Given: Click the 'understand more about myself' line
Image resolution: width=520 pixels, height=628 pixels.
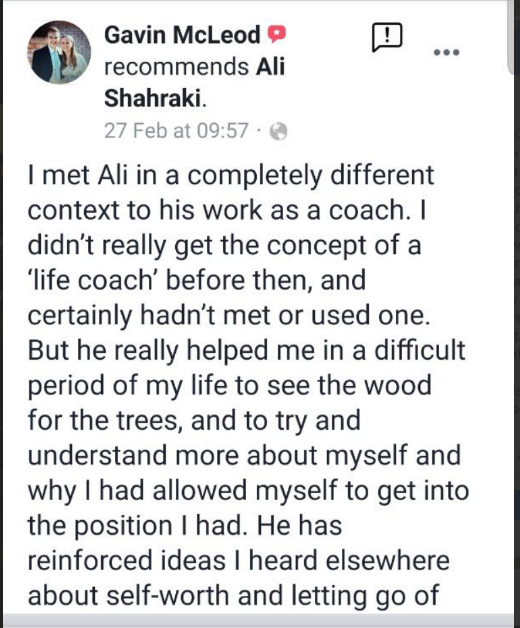Looking at the screenshot, I should click(x=244, y=456).
